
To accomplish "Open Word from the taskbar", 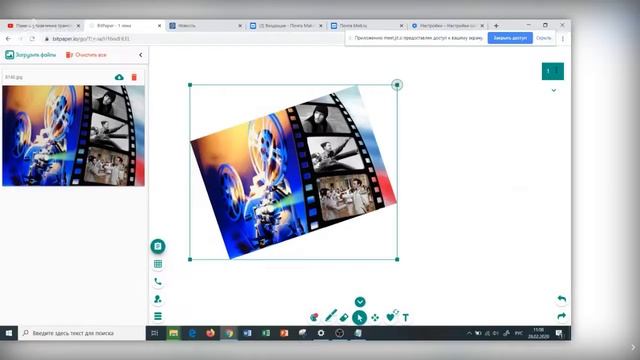I will (x=247, y=333).
